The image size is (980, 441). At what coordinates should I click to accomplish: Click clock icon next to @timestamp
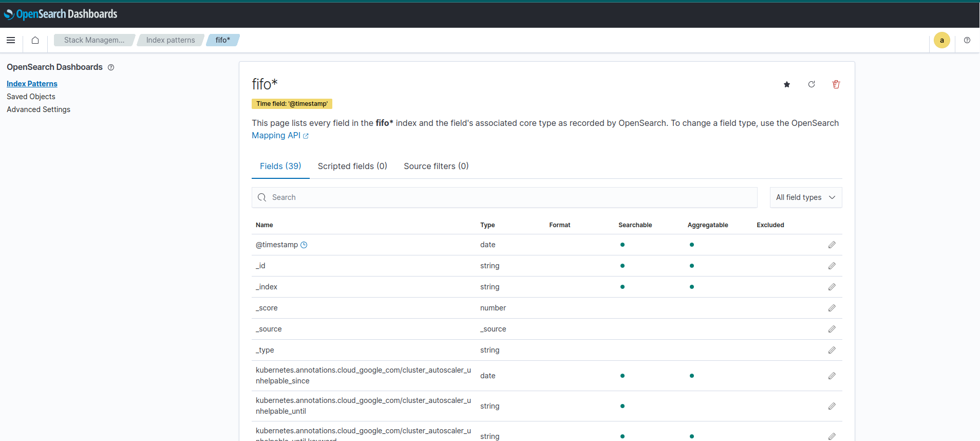304,245
